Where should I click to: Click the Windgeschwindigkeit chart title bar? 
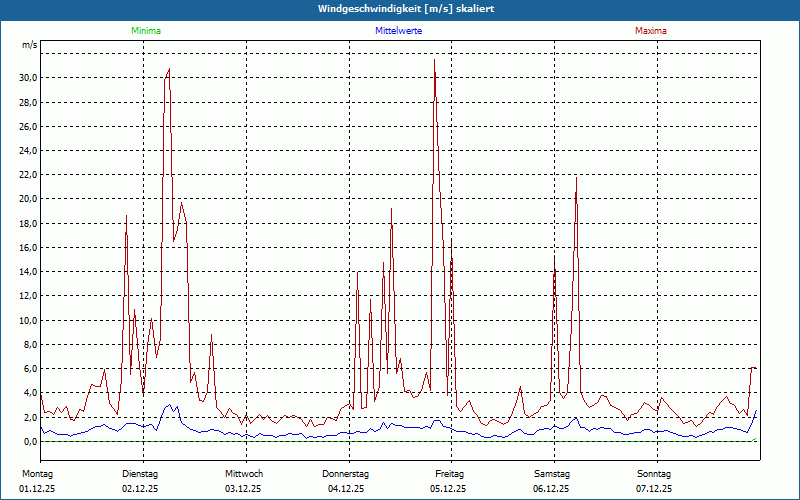coord(400,9)
